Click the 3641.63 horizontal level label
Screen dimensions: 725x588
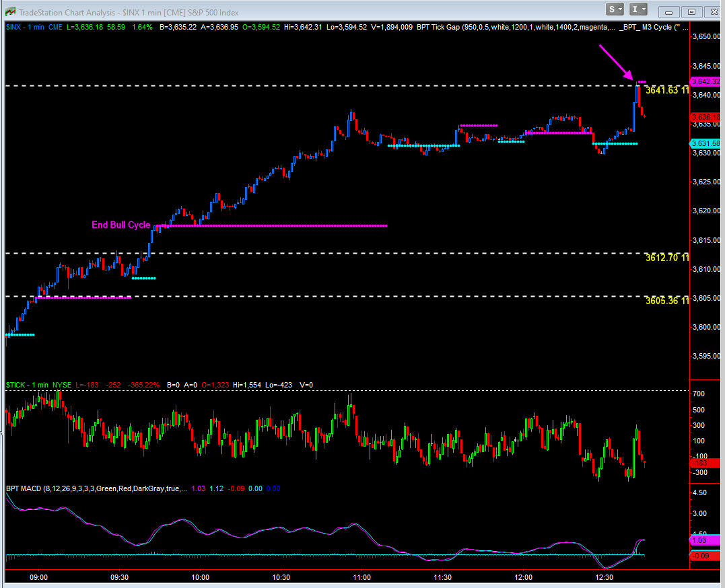point(666,90)
